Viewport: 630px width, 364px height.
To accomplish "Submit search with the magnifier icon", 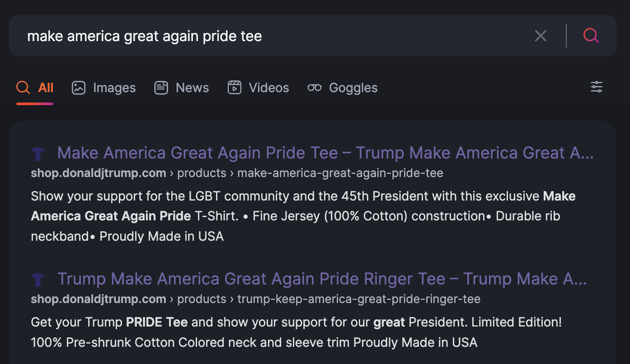I will click(591, 36).
